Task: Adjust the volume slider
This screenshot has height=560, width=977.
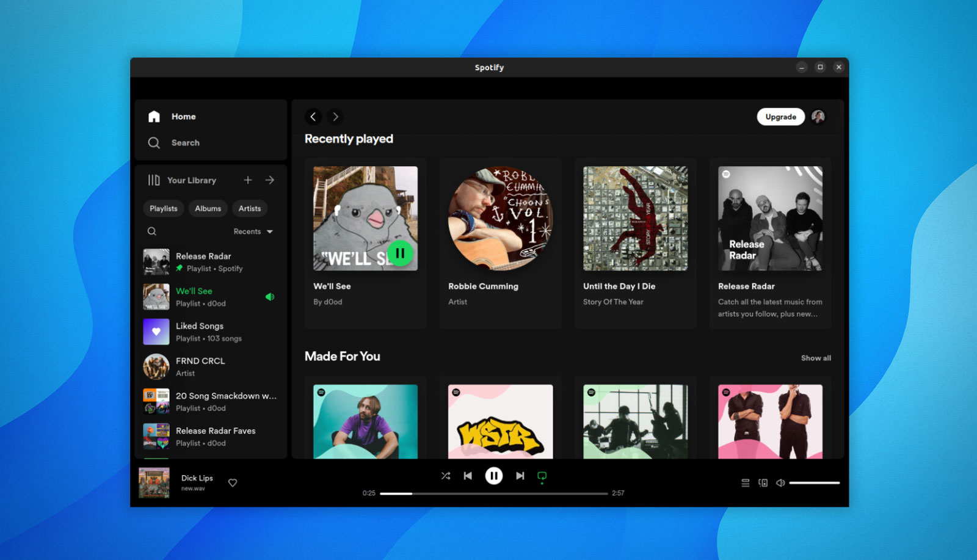Action: 815,483
